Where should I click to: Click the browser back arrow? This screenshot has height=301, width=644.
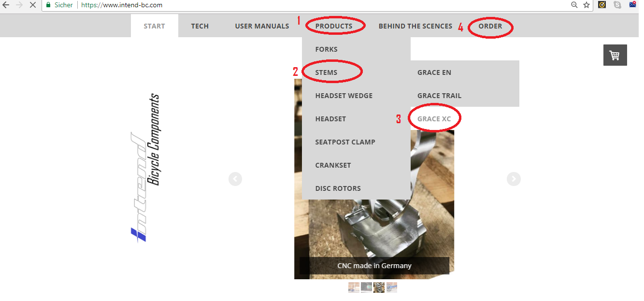click(x=6, y=5)
